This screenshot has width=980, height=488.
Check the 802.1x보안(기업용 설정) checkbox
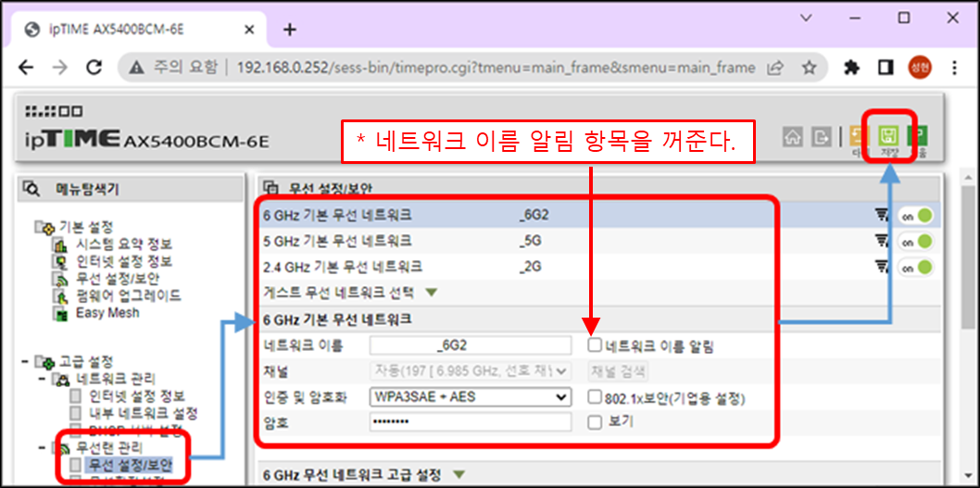point(595,397)
